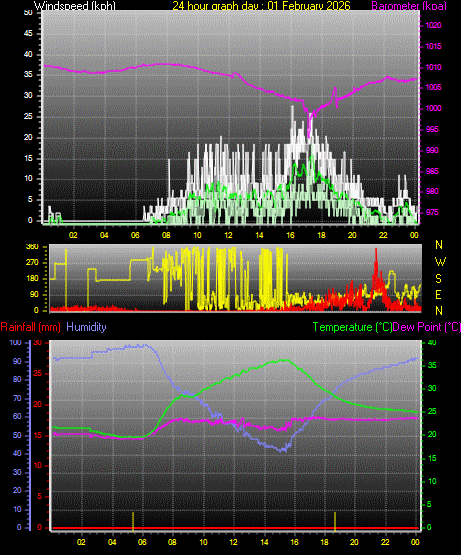
Task: Click the green '25' temperature axis value
Action: 432,412
